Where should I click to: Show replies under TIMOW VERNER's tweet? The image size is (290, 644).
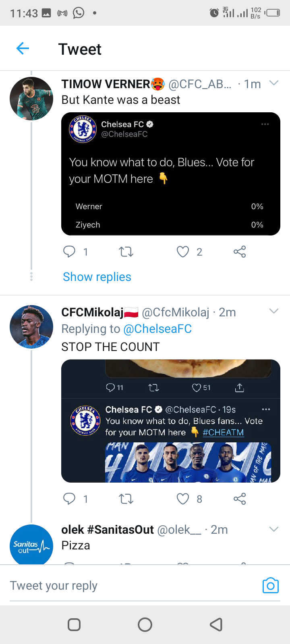(97, 277)
